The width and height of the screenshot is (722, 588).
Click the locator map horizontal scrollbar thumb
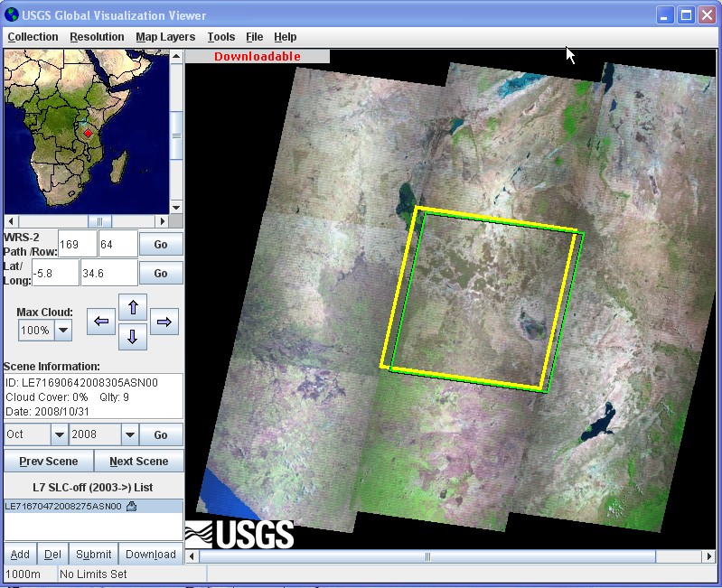pos(99,221)
